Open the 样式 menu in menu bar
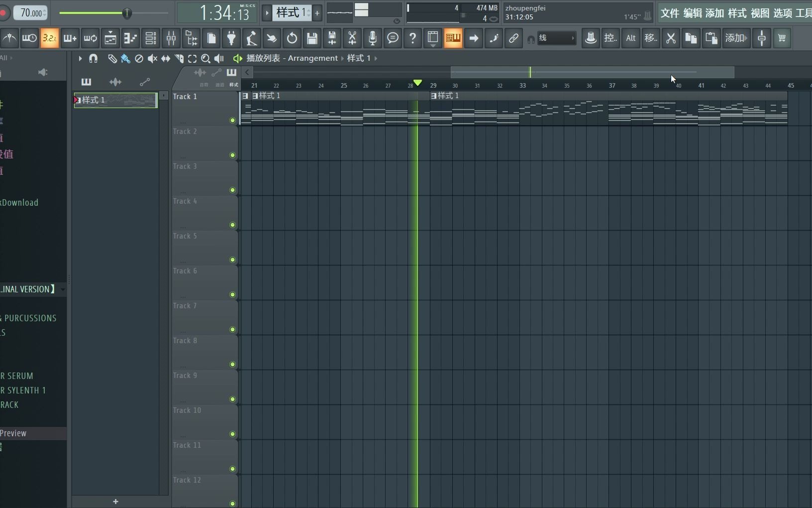This screenshot has height=508, width=812. point(737,13)
